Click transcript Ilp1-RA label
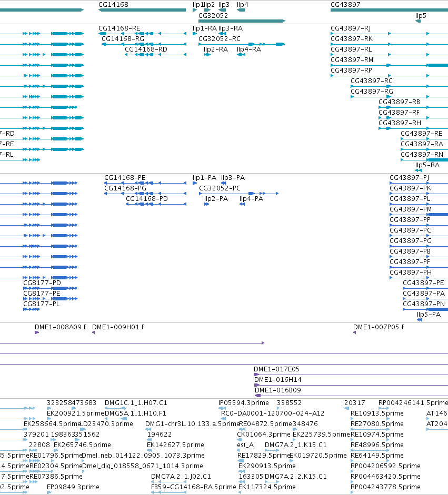 click(205, 28)
